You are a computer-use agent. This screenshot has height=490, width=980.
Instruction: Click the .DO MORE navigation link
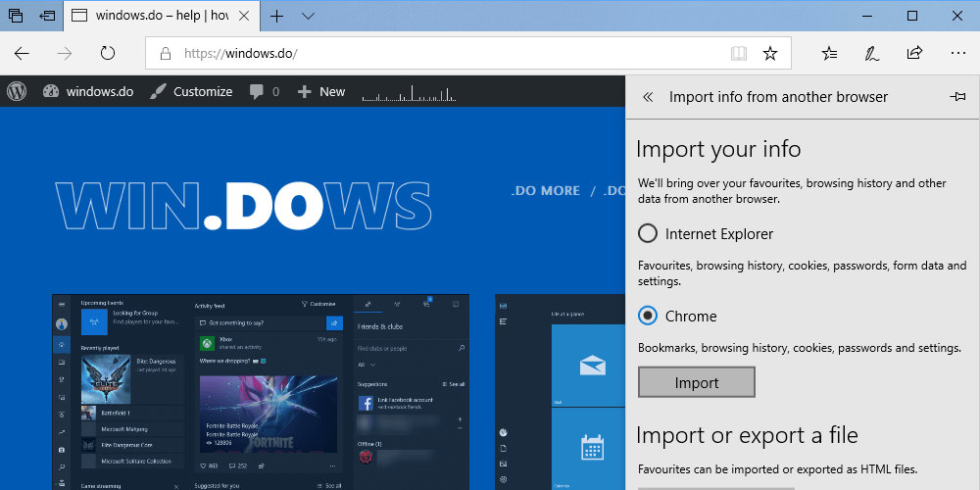[x=546, y=191]
